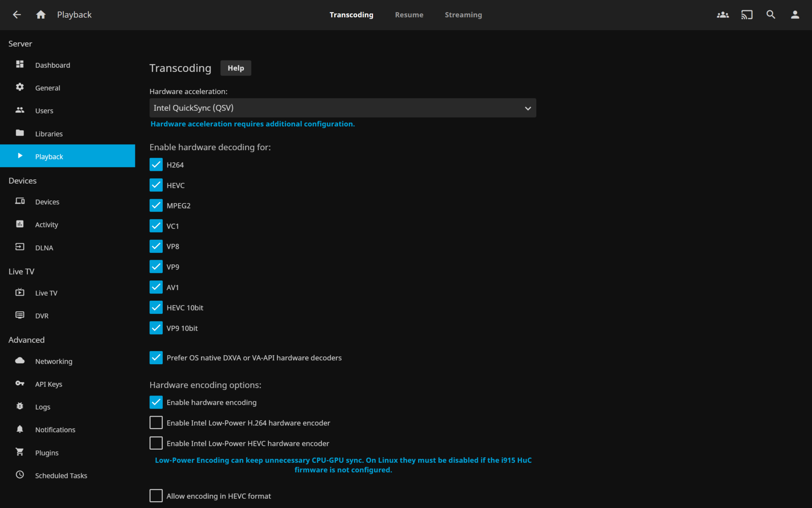Switch to the Streaming tab
Image resolution: width=812 pixels, height=508 pixels.
[462, 15]
